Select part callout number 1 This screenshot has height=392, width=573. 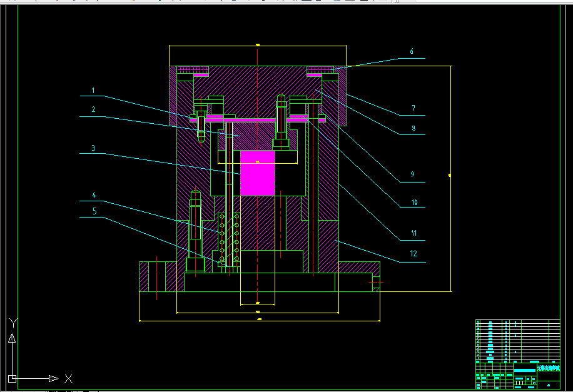[93, 91]
